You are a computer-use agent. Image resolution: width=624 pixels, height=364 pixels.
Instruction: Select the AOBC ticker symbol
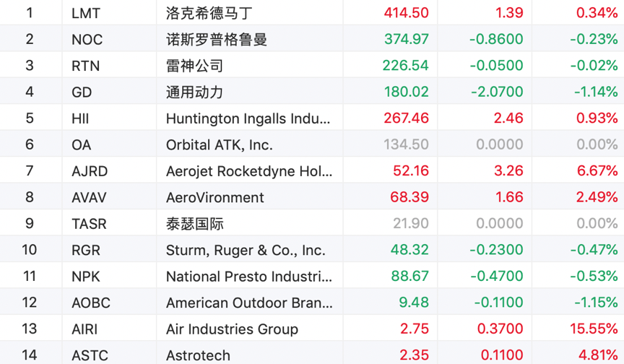click(91, 303)
